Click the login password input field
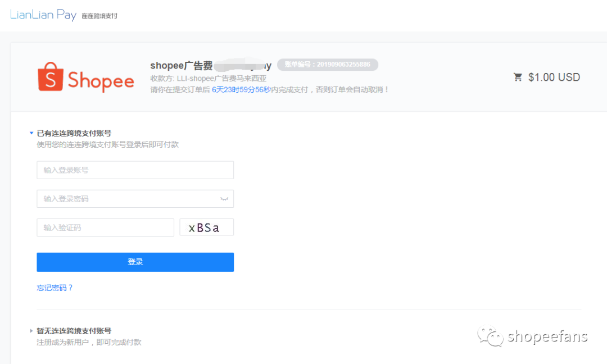This screenshot has height=364, width=607. 135,198
